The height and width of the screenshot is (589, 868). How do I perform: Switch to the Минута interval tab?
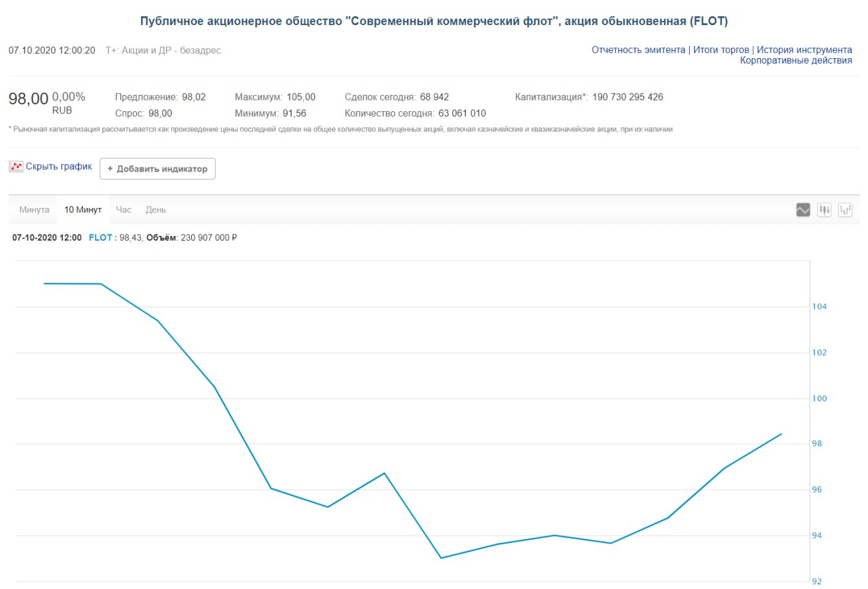click(35, 210)
